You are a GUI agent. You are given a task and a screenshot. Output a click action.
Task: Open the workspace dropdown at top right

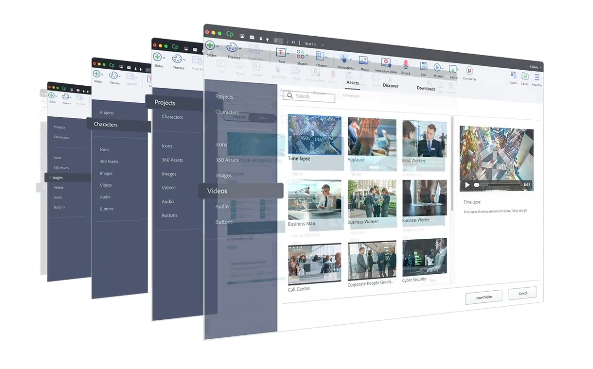[x=535, y=67]
